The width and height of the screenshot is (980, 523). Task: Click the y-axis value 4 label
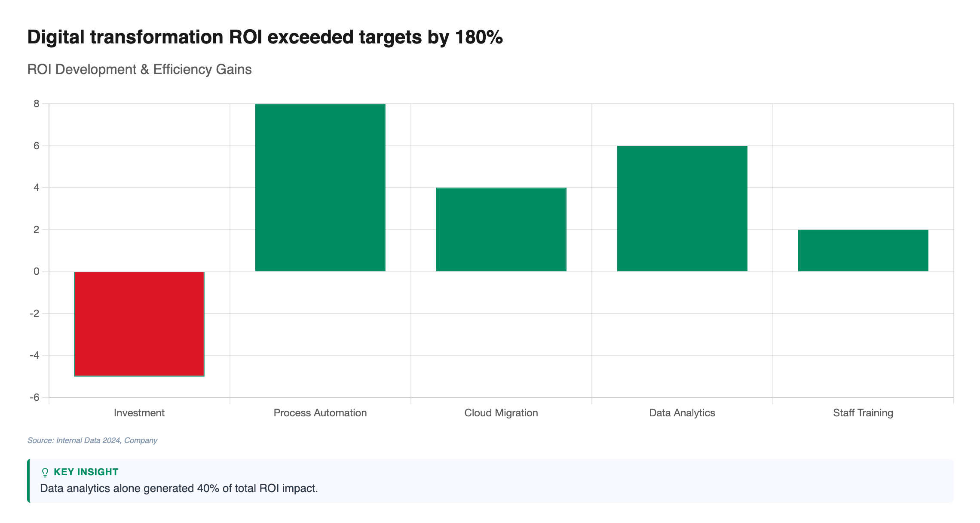[x=36, y=188]
